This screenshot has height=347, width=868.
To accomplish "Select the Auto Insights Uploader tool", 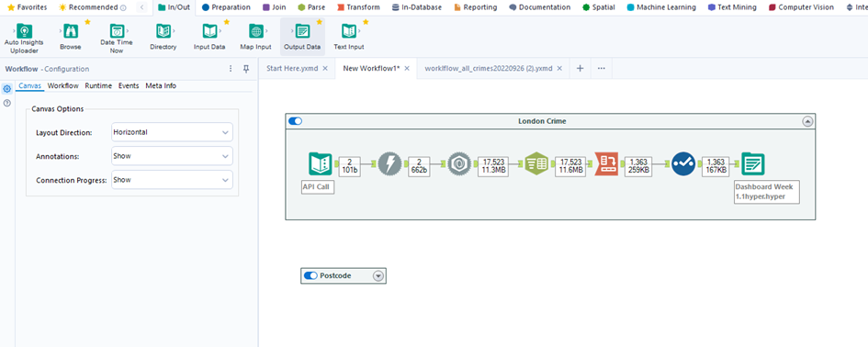I will coord(25,38).
